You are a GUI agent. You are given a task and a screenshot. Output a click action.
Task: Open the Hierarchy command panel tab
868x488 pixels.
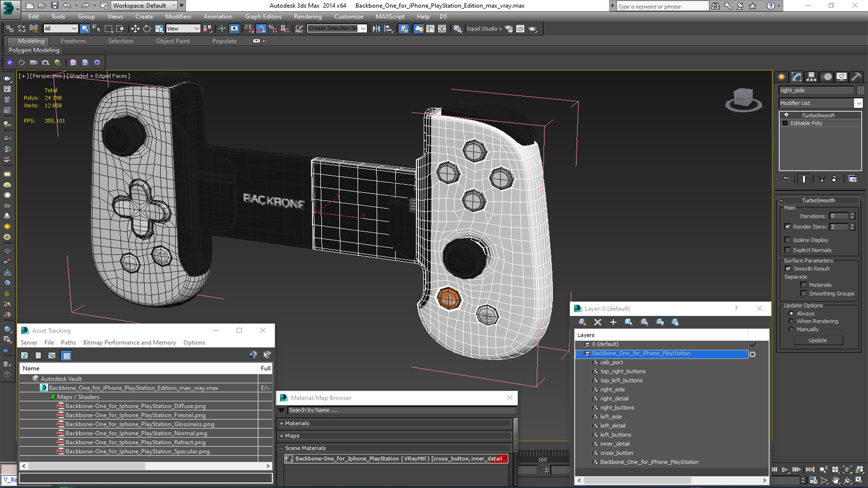pyautogui.click(x=811, y=77)
